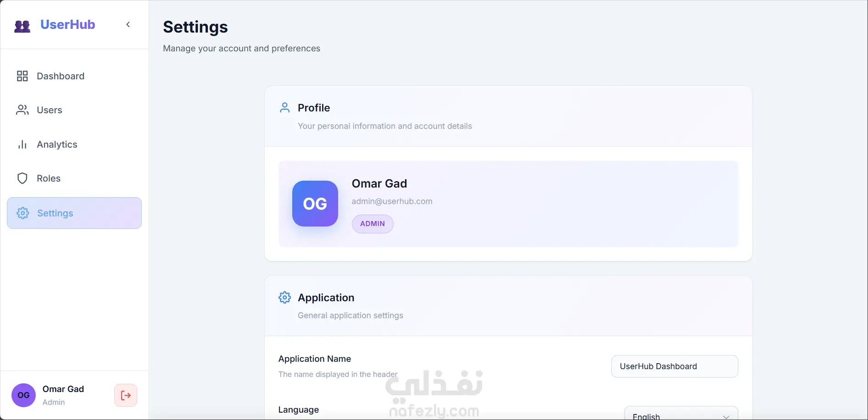Go to the Users page

(x=50, y=110)
